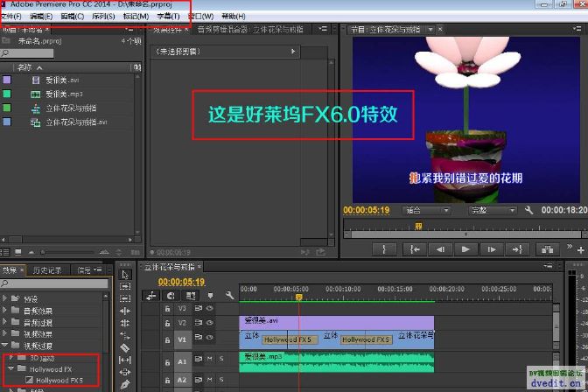The image size is (588, 392).
Task: Hide track V1 output eye
Action: [x=210, y=337]
